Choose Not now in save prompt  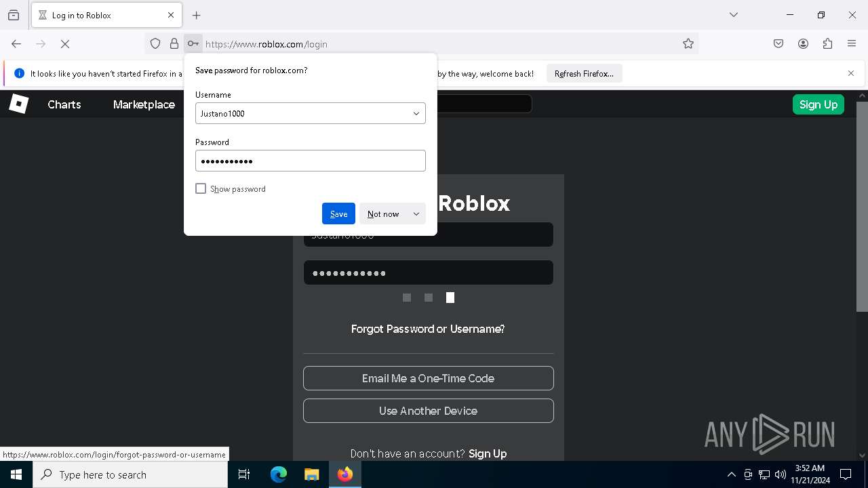click(383, 213)
